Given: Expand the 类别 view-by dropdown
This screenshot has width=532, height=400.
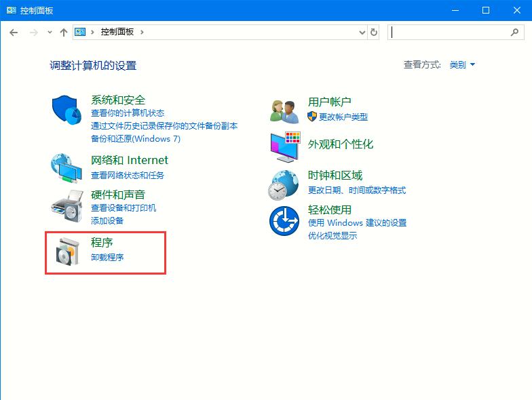Looking at the screenshot, I should (462, 65).
